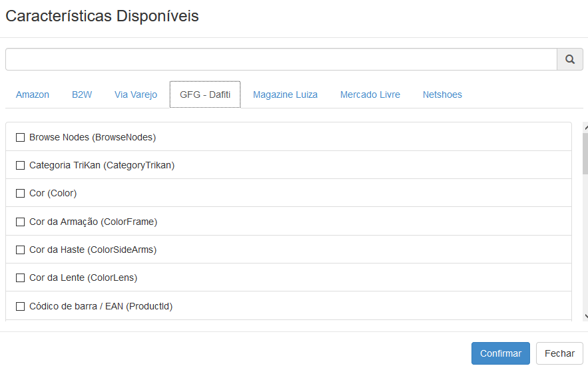Tick the Cor (Color) checkbox
Viewport: 588px width, 366px height.
20,193
